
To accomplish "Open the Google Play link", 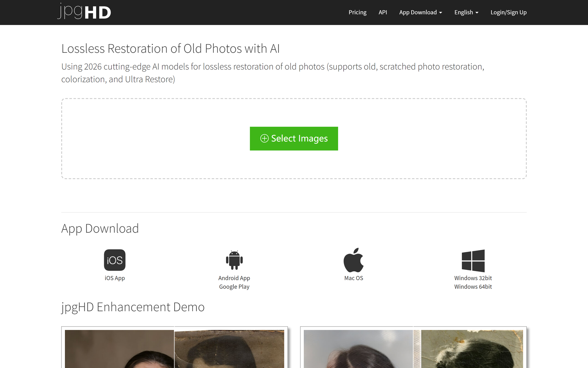I will click(234, 287).
